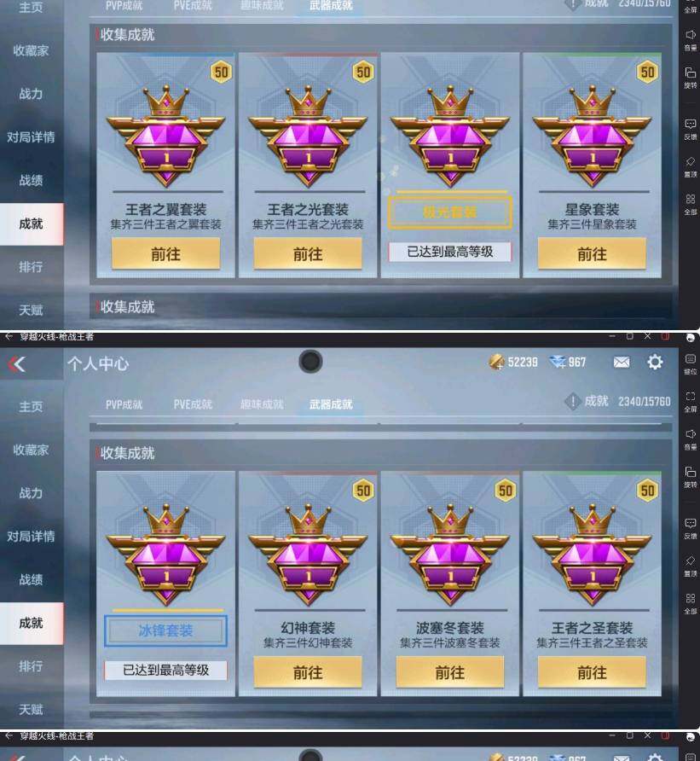Select the crown medal above 王者之光套装
This screenshot has width=700, height=761.
pyautogui.click(x=308, y=137)
